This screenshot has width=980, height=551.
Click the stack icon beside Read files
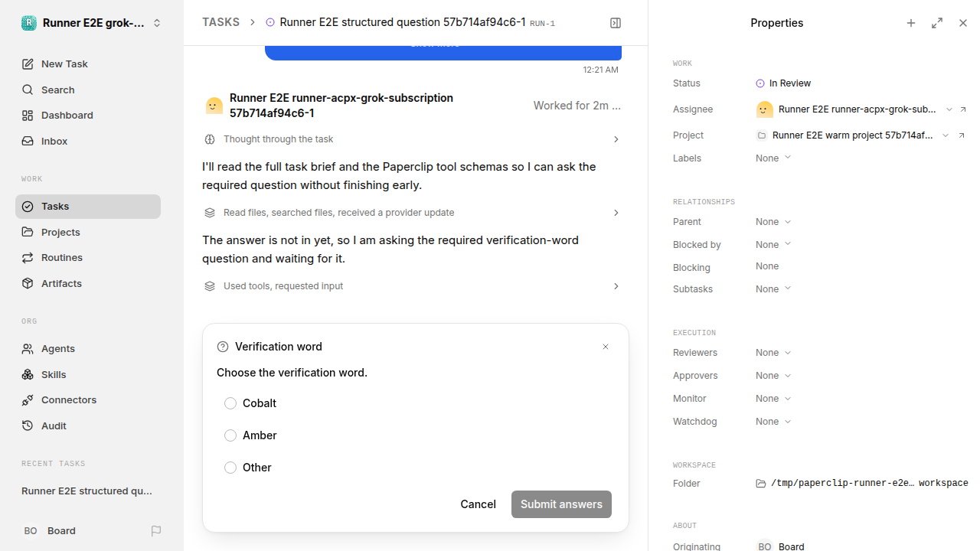tap(210, 213)
